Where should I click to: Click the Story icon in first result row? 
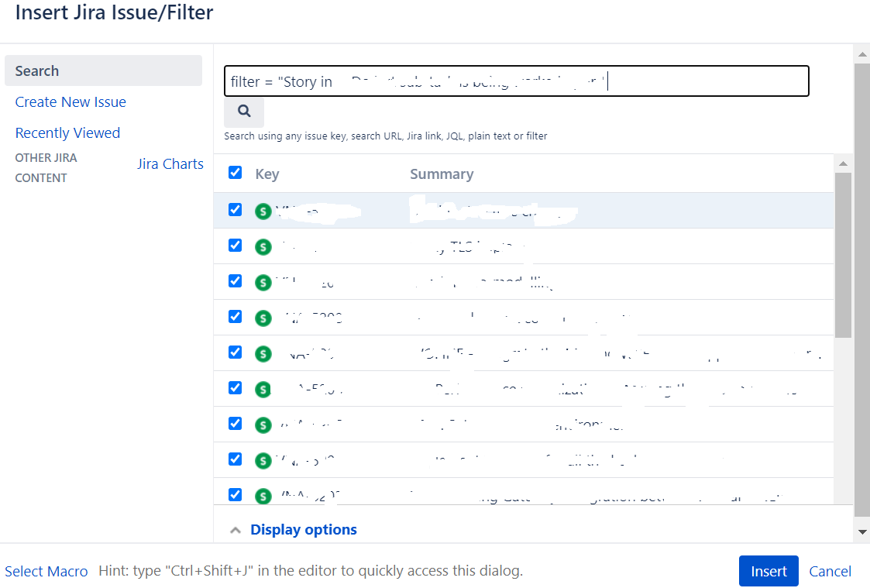click(263, 211)
